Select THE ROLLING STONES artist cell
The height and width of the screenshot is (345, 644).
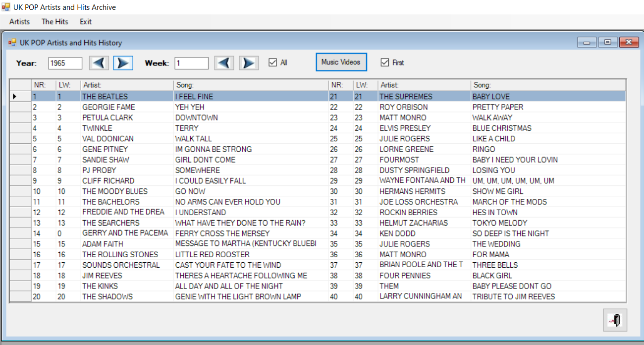point(127,254)
